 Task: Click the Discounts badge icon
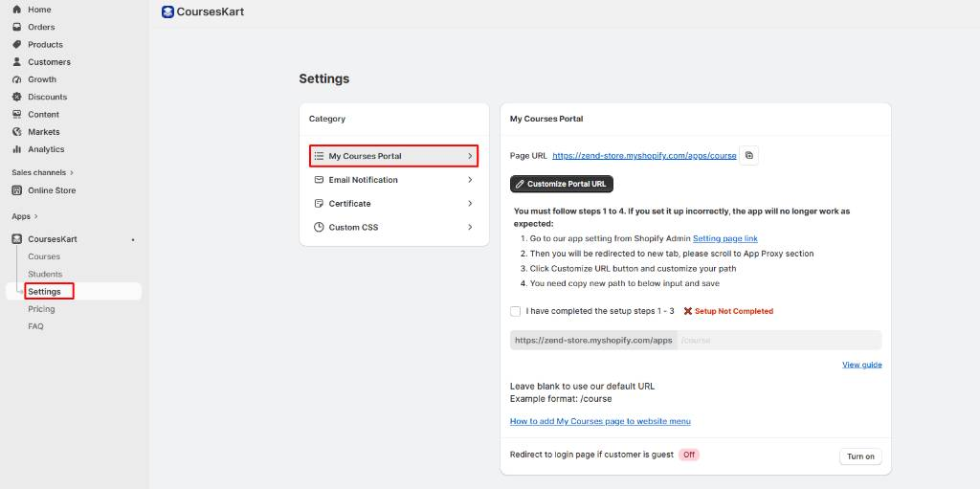[x=17, y=97]
